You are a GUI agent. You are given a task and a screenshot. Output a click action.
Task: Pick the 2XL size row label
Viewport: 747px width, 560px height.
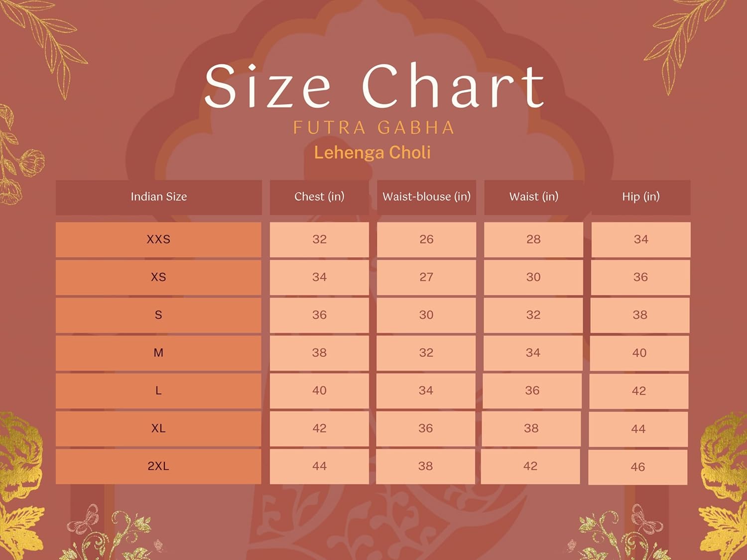158,466
